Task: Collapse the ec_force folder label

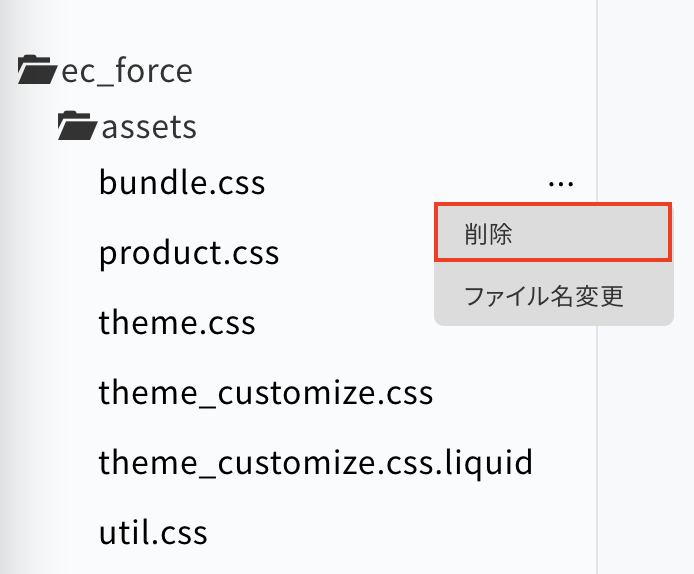Action: pos(127,71)
